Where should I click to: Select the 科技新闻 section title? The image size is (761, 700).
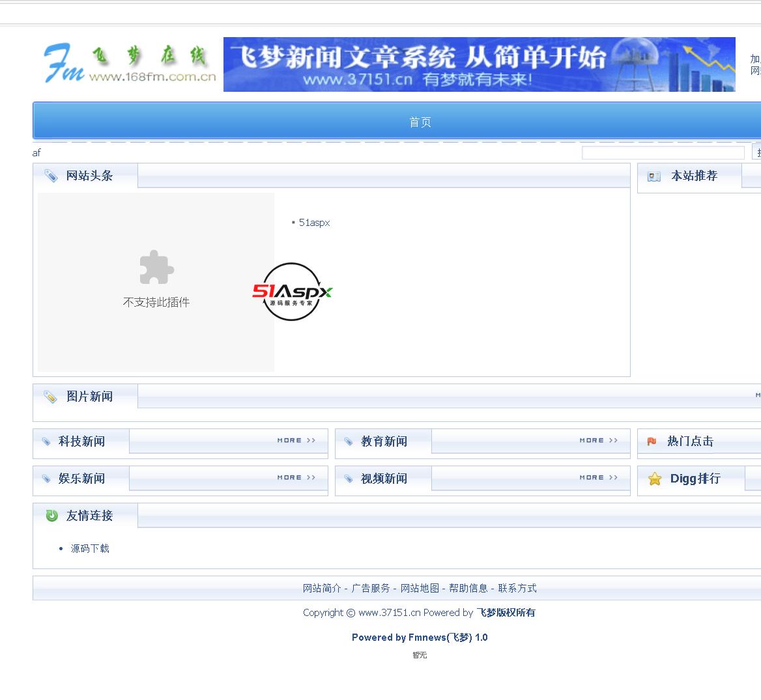point(81,441)
